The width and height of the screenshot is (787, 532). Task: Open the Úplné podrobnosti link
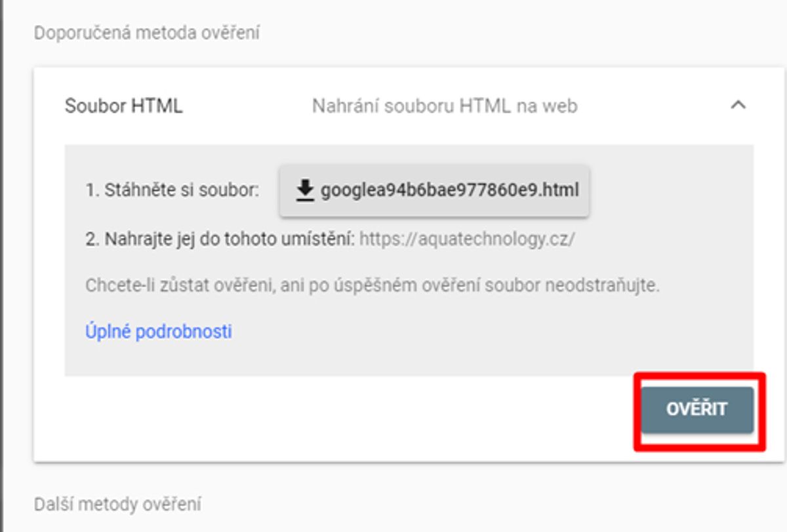(159, 331)
